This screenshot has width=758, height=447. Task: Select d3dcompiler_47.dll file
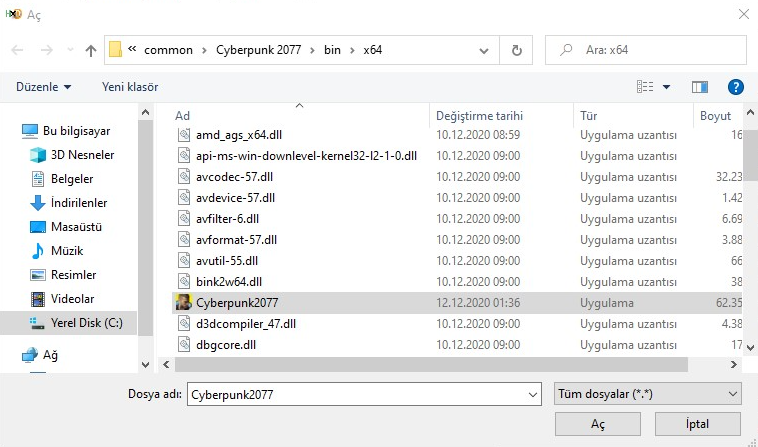[246, 324]
